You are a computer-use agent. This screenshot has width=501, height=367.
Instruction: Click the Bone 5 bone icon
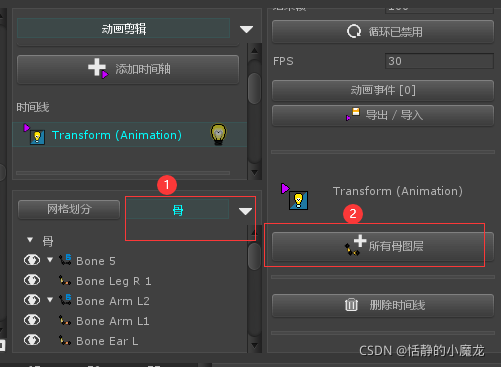click(x=65, y=260)
